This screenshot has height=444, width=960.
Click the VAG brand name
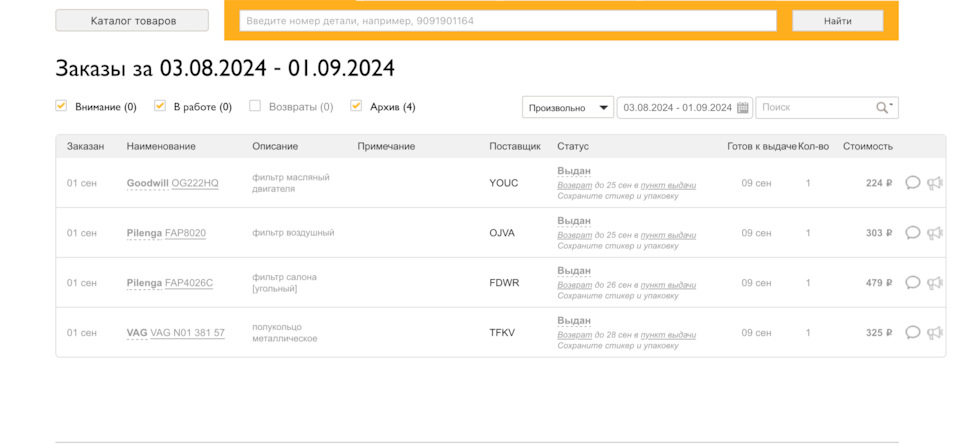pyautogui.click(x=137, y=333)
